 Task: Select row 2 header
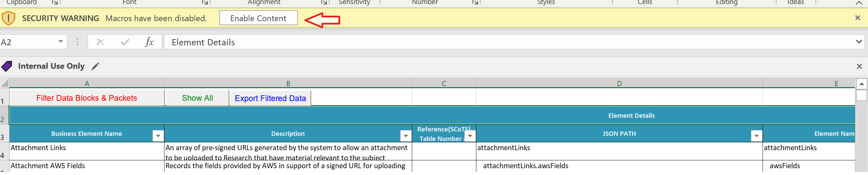click(4, 115)
